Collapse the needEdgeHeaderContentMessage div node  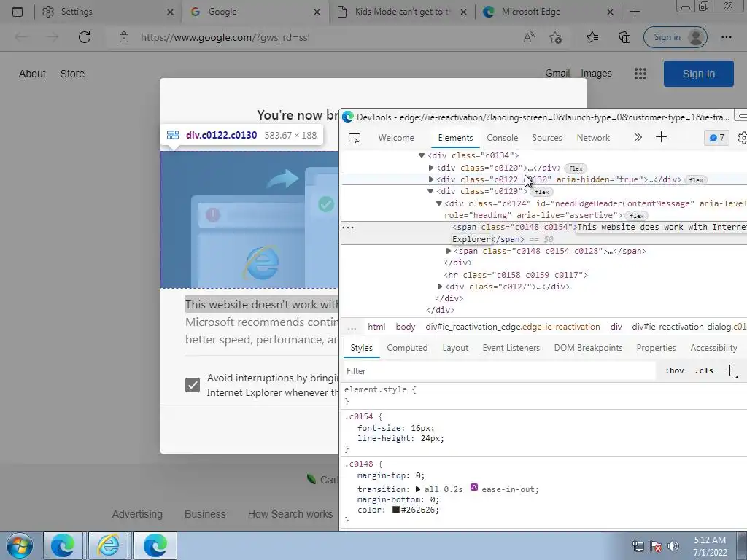tap(438, 203)
